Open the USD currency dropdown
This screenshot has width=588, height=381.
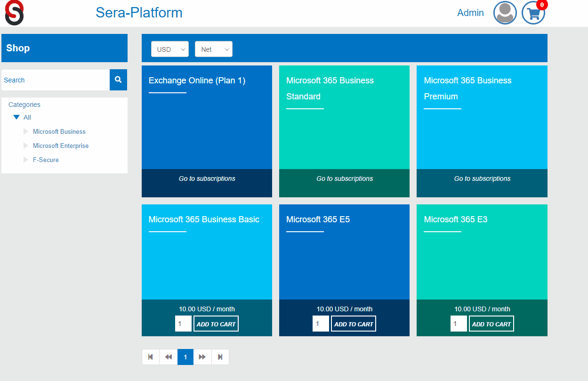pyautogui.click(x=169, y=49)
